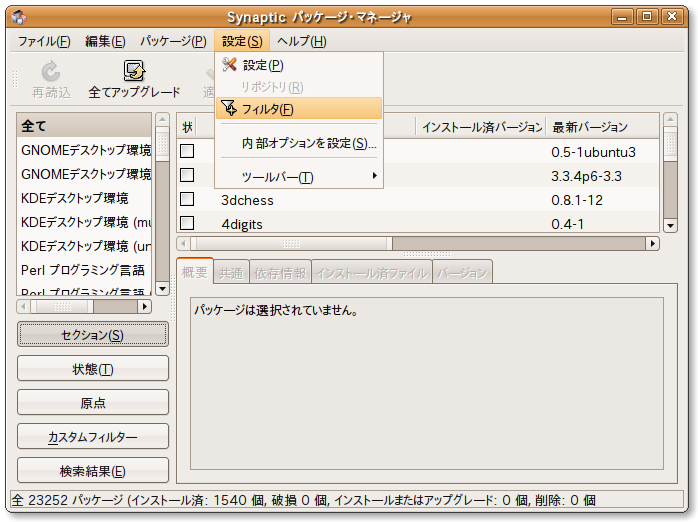The height and width of the screenshot is (522, 698).
Task: Expand the ツールバー(T) submenu arrow
Action: tap(375, 176)
